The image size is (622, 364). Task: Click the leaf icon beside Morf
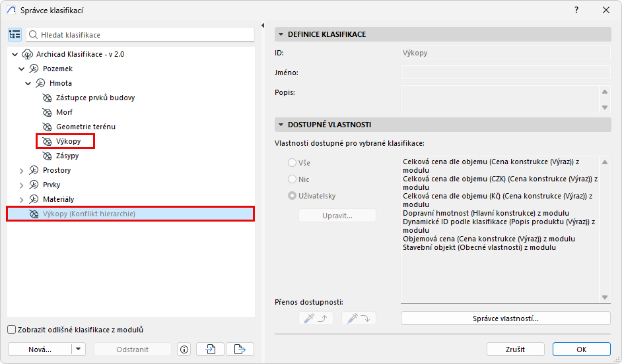click(47, 113)
